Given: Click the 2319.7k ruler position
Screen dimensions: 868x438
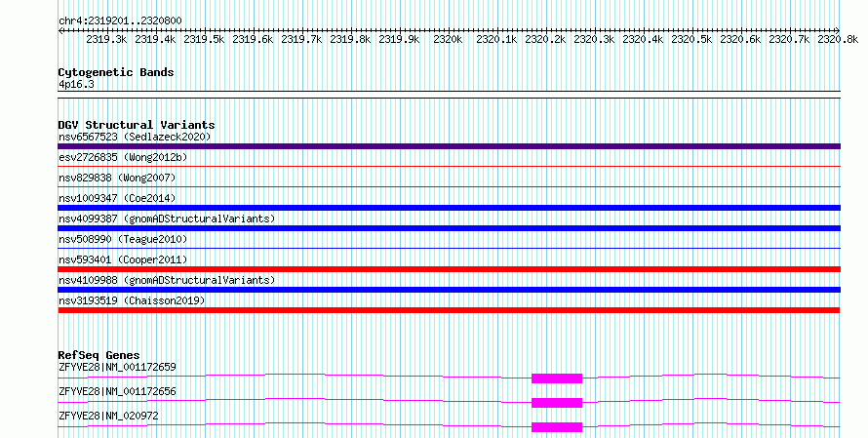Looking at the screenshot, I should (x=301, y=39).
